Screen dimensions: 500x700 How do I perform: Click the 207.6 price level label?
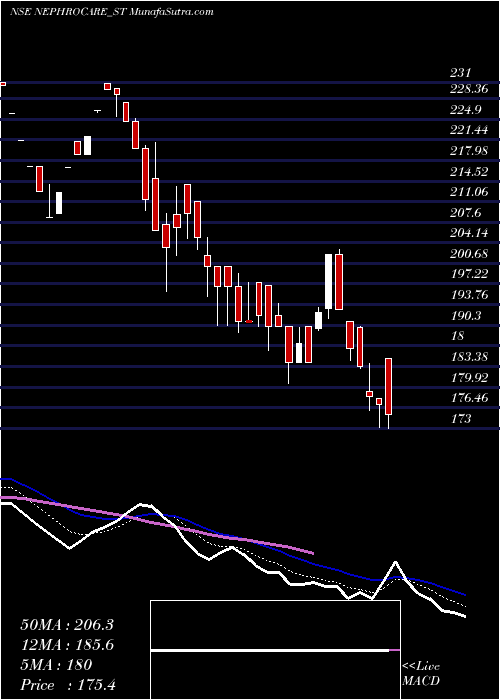point(466,213)
